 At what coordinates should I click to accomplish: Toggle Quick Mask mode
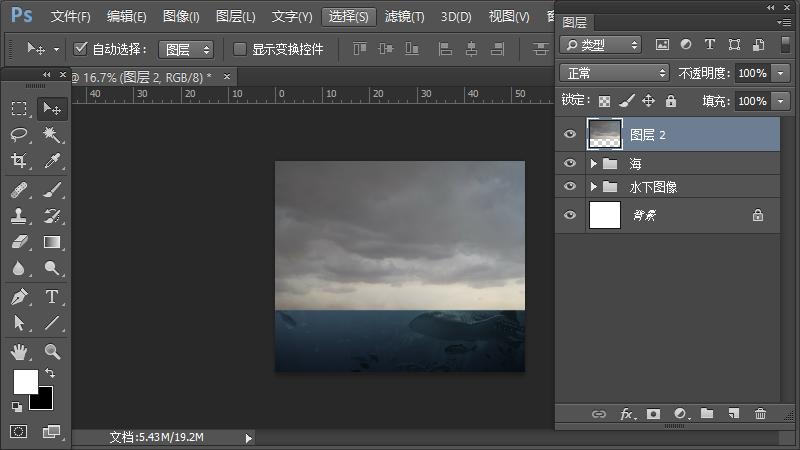[x=18, y=432]
